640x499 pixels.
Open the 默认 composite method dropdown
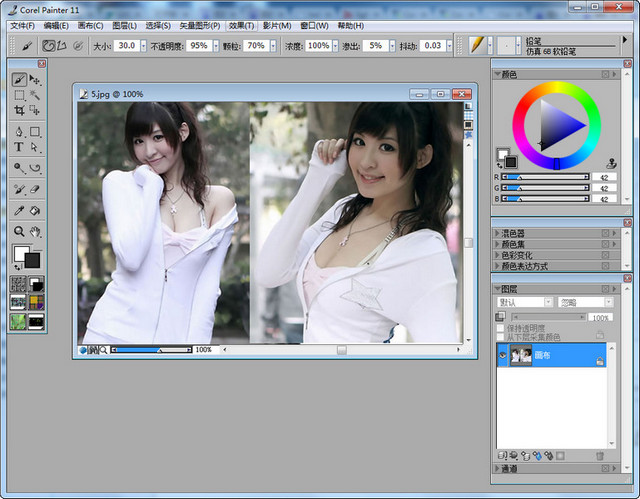coord(524,302)
